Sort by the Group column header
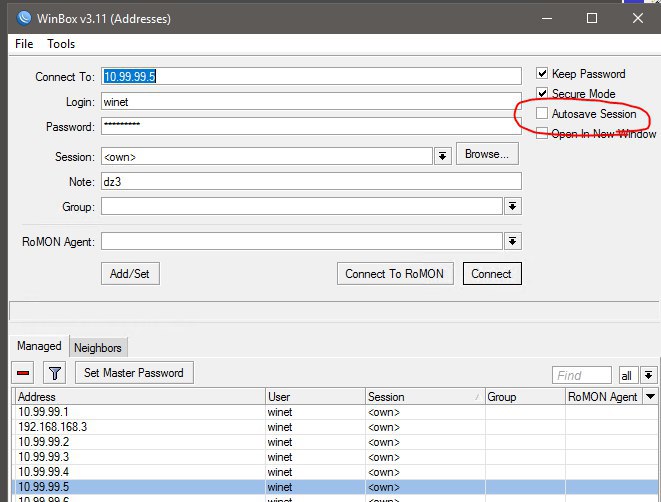 (525, 397)
